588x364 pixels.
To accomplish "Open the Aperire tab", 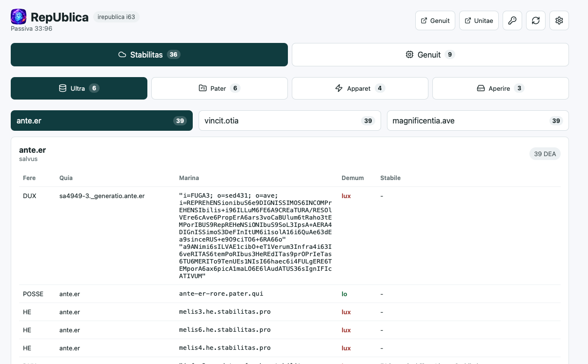I will point(501,88).
